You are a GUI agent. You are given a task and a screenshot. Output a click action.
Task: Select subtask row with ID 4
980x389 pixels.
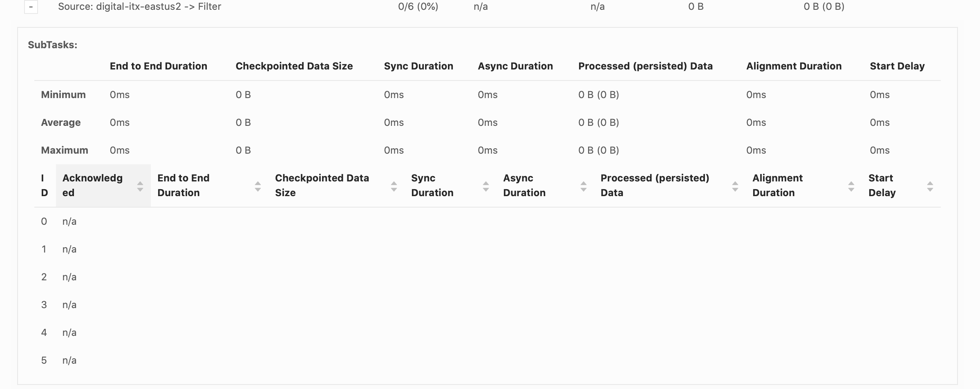[x=44, y=333]
